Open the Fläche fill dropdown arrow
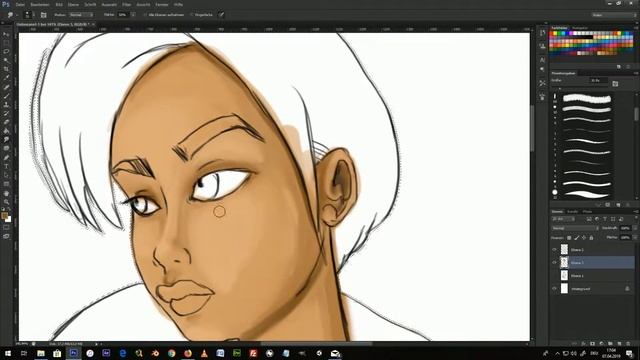Viewport: 640px width, 360px height. pyautogui.click(x=635, y=237)
